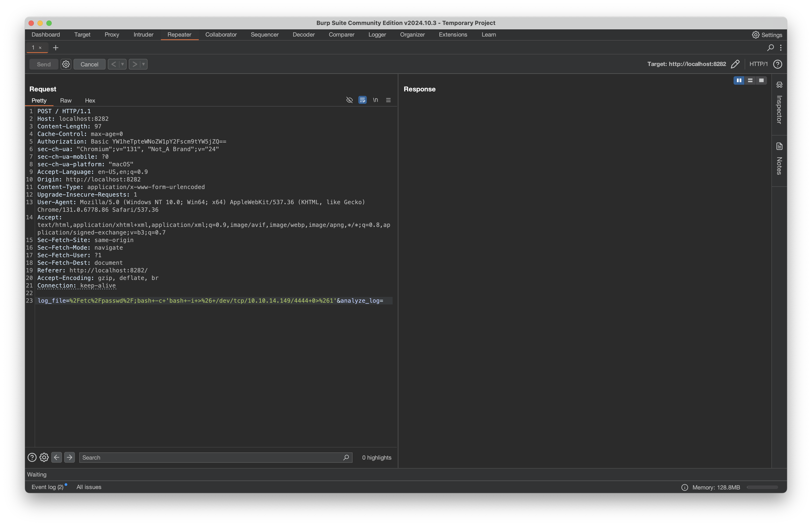
Task: Click the request Search input field
Action: [x=211, y=457]
